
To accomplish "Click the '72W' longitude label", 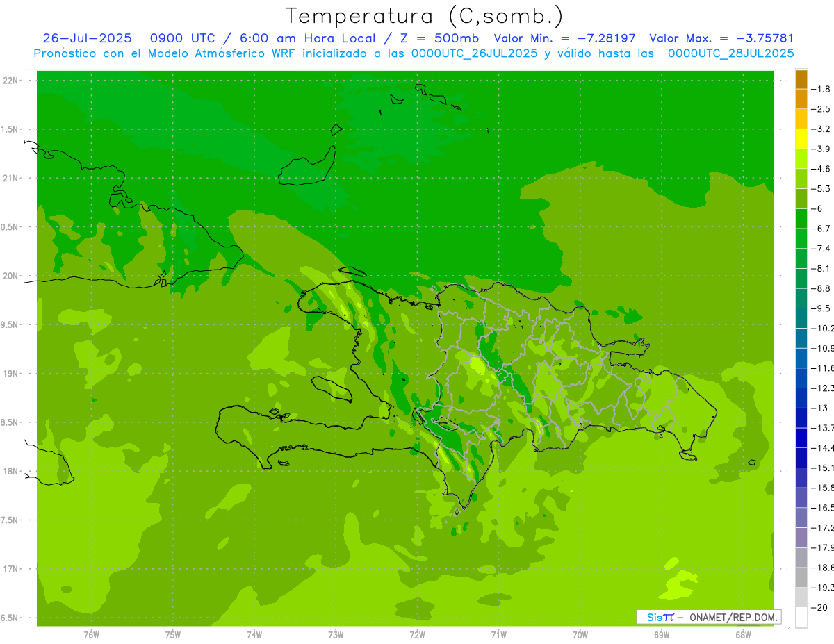I will tap(418, 635).
